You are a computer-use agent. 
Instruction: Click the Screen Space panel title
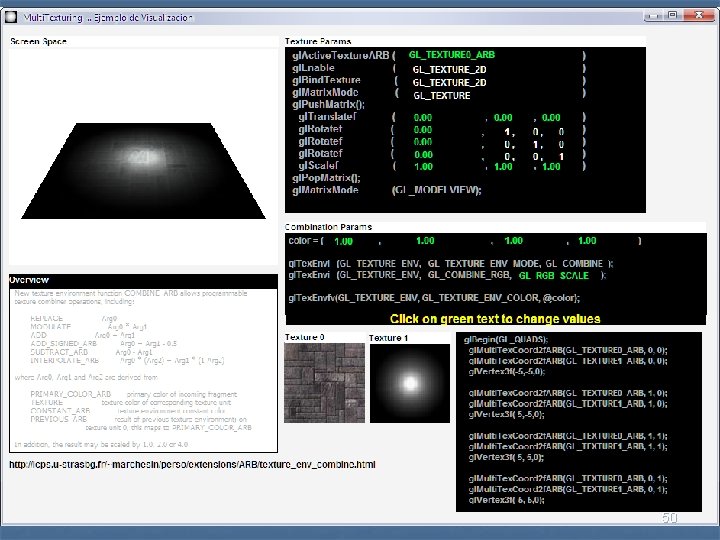pos(38,41)
